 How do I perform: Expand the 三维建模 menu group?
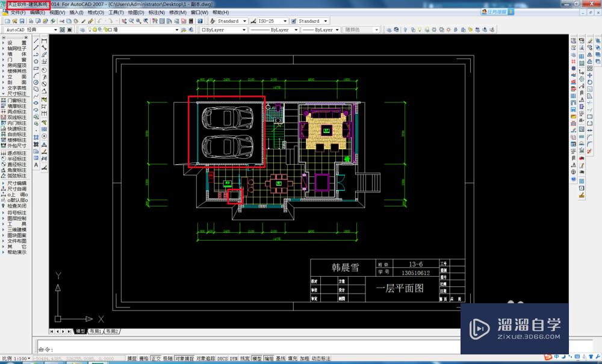coord(14,229)
